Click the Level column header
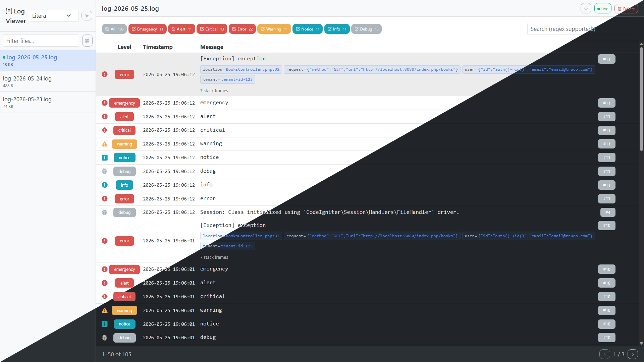Viewport: 644px width, 362px height. [x=124, y=47]
